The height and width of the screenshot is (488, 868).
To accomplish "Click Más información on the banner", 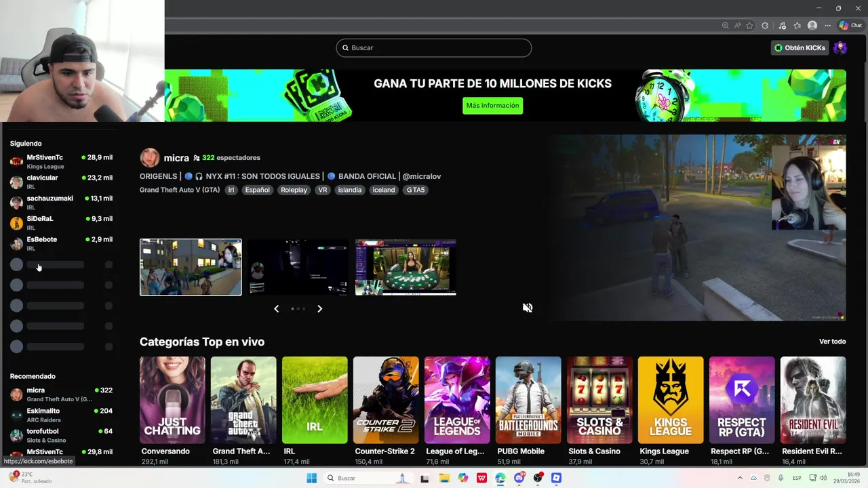I will coord(492,106).
